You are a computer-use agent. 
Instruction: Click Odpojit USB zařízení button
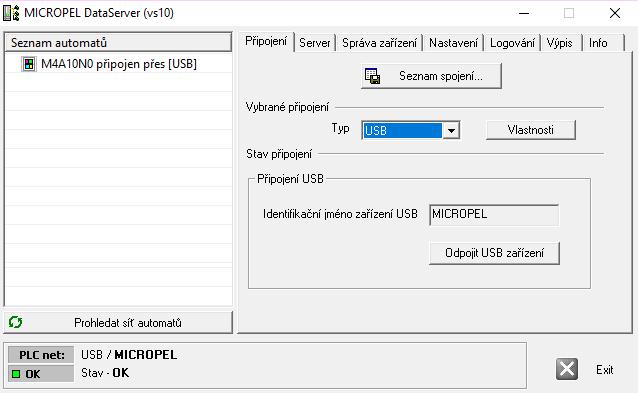coord(494,253)
